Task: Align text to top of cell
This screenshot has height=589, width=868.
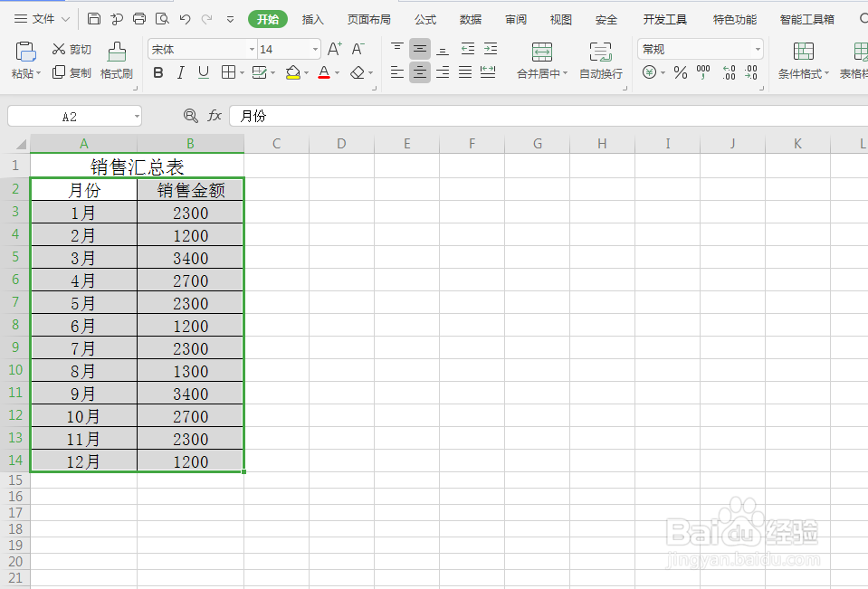Action: 397,49
